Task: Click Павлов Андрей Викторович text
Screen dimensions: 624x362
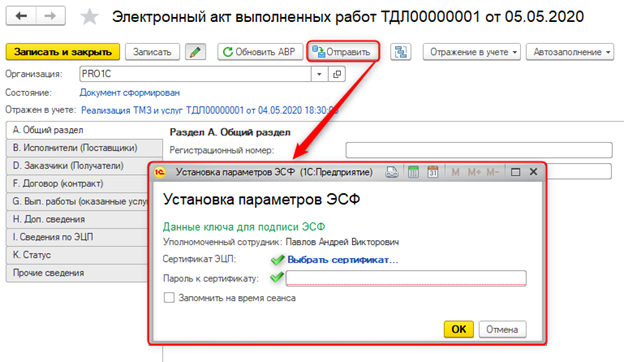Action: pos(342,242)
